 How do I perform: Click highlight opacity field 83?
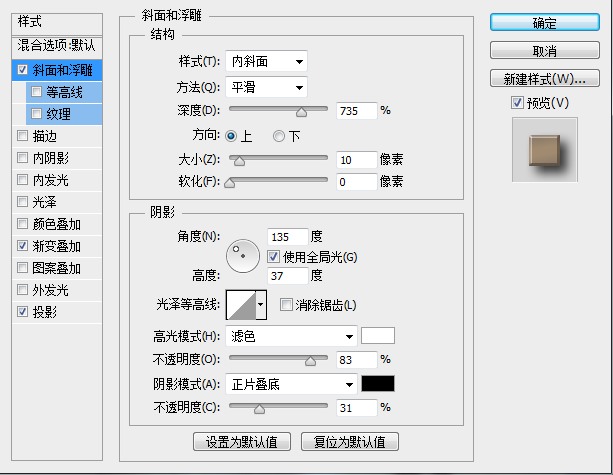[x=357, y=360]
